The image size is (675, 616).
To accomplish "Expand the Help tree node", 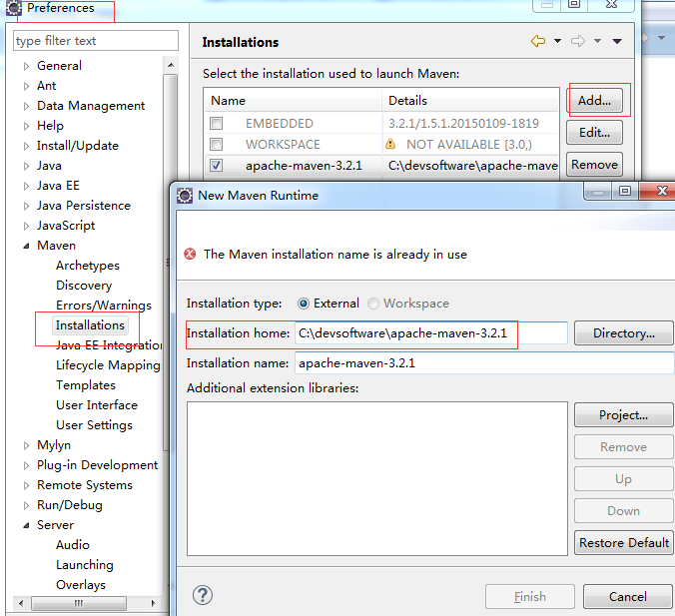I will coord(26,126).
